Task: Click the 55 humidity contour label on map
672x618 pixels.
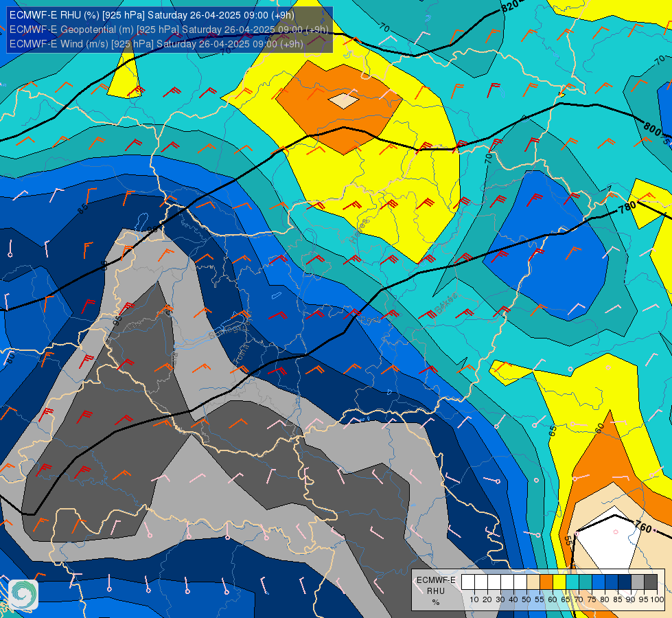Action: coord(568,540)
